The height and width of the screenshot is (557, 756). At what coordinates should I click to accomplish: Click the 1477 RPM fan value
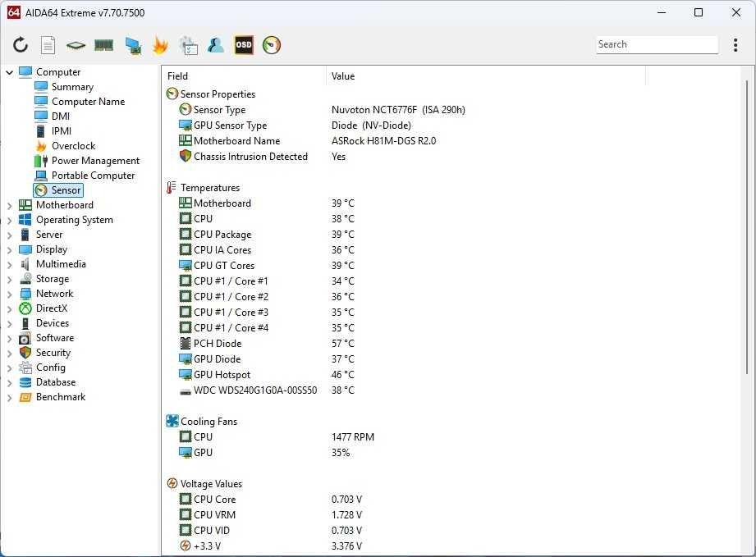352,437
